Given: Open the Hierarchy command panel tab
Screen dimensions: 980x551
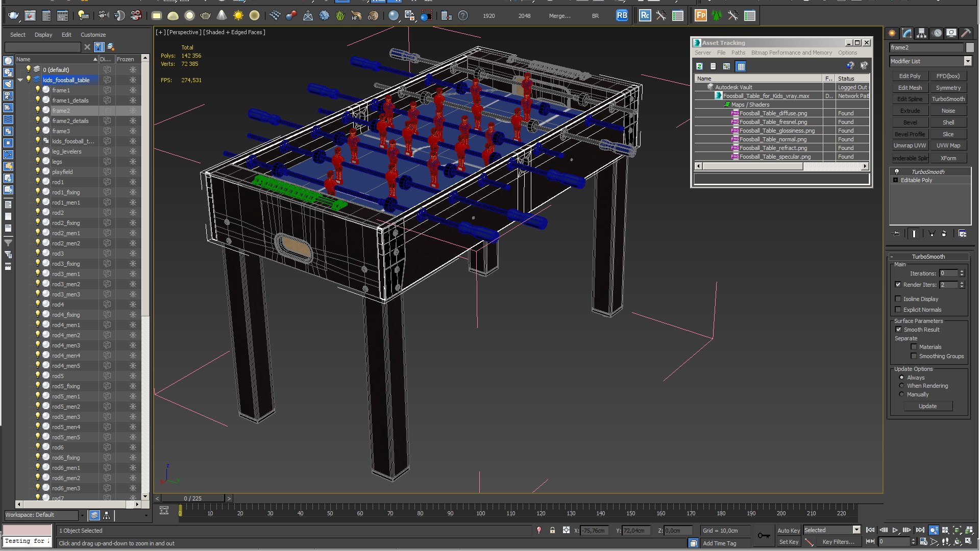Looking at the screenshot, I should pos(921,33).
